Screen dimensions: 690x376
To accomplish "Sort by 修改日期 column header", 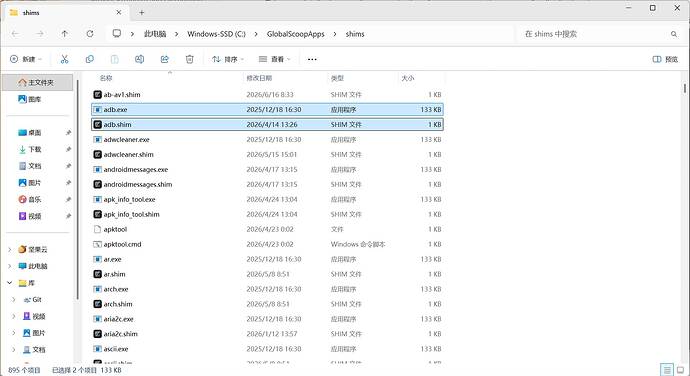I will 259,78.
